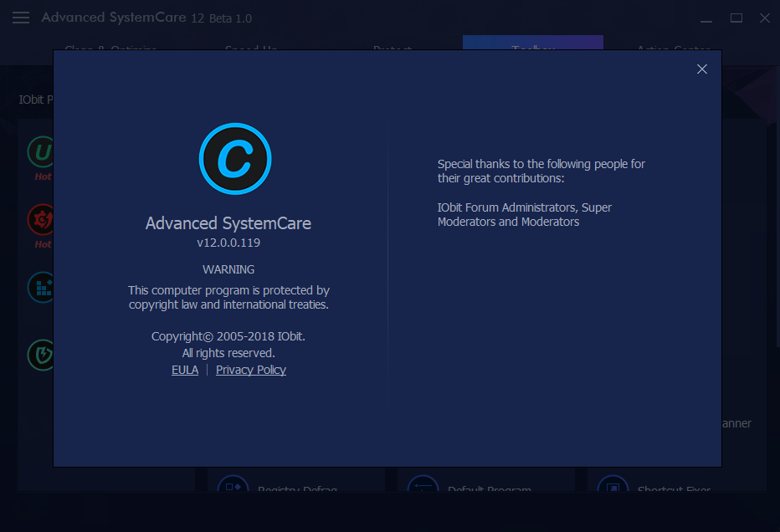Click the Copyright© 2005-2018 IObit text

pyautogui.click(x=228, y=336)
